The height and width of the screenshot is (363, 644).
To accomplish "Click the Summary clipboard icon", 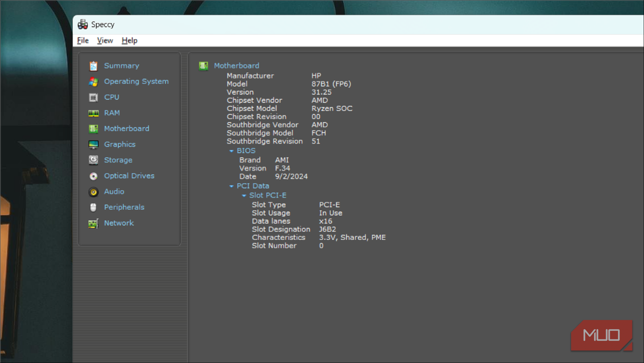I will click(93, 66).
